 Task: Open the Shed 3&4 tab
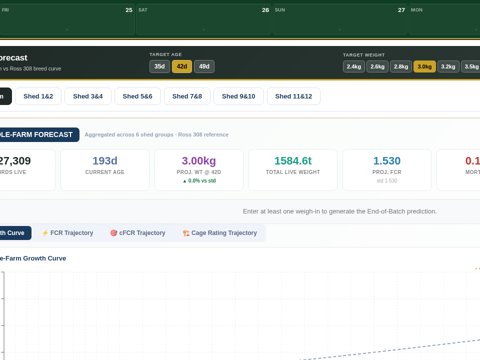click(88, 96)
